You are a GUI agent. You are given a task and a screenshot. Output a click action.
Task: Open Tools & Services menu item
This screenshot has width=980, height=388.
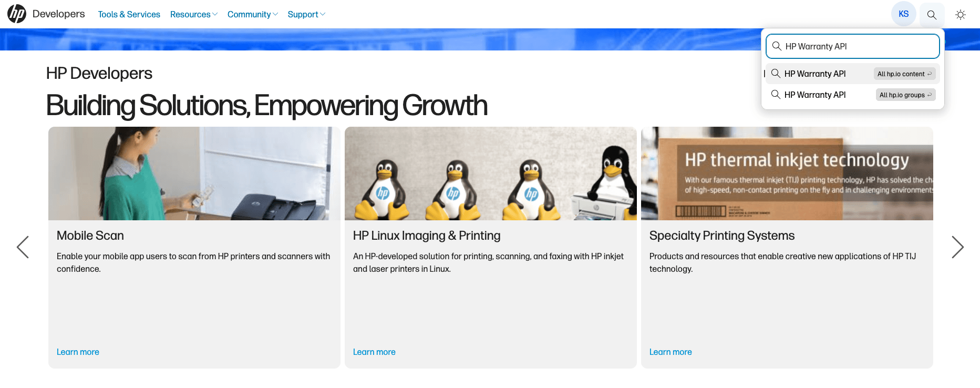click(129, 15)
